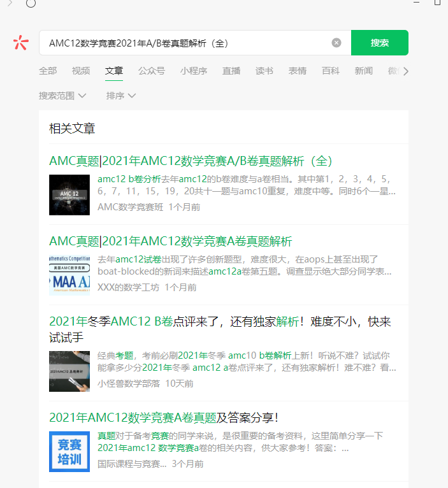Minimize the window
448x488 pixels.
click(417, 3)
